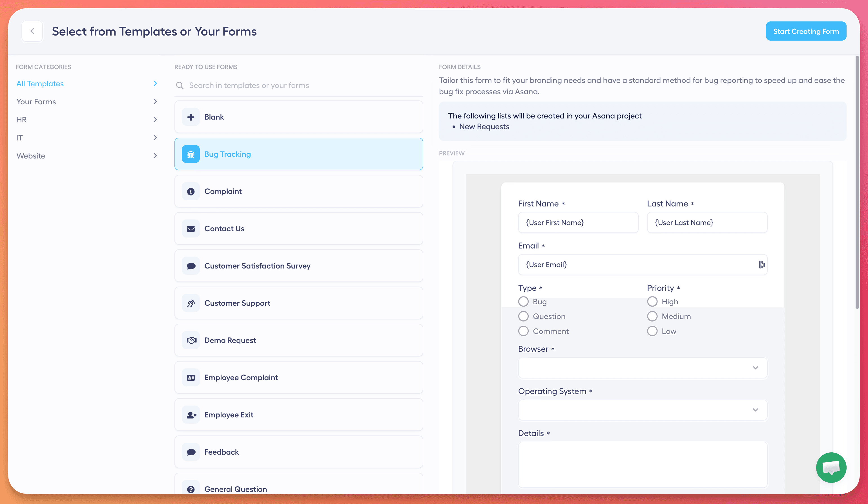868x504 pixels.
Task: Select the Bug type radio button
Action: pyautogui.click(x=523, y=302)
